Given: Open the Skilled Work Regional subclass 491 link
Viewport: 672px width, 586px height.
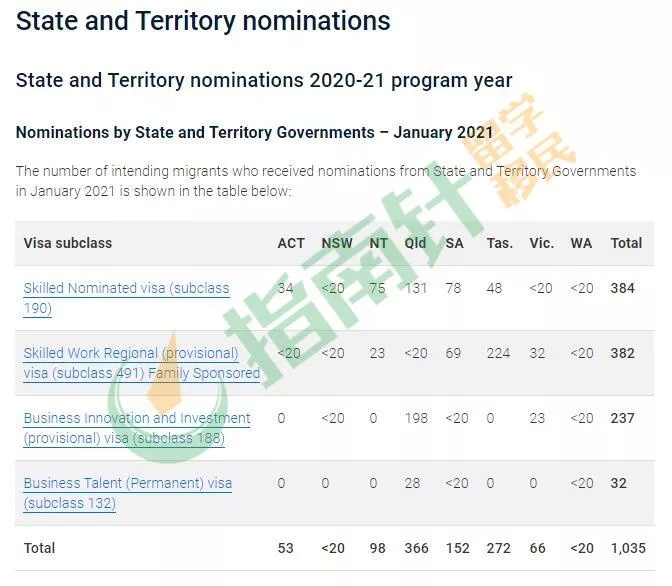Looking at the screenshot, I should (142, 363).
